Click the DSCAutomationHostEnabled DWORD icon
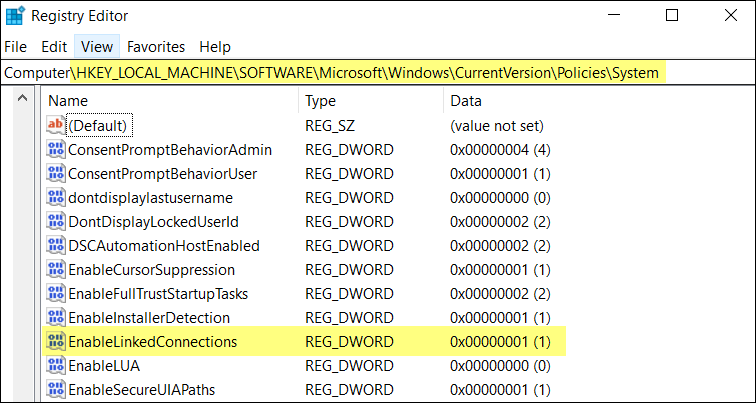This screenshot has height=403, width=756. pyautogui.click(x=55, y=245)
